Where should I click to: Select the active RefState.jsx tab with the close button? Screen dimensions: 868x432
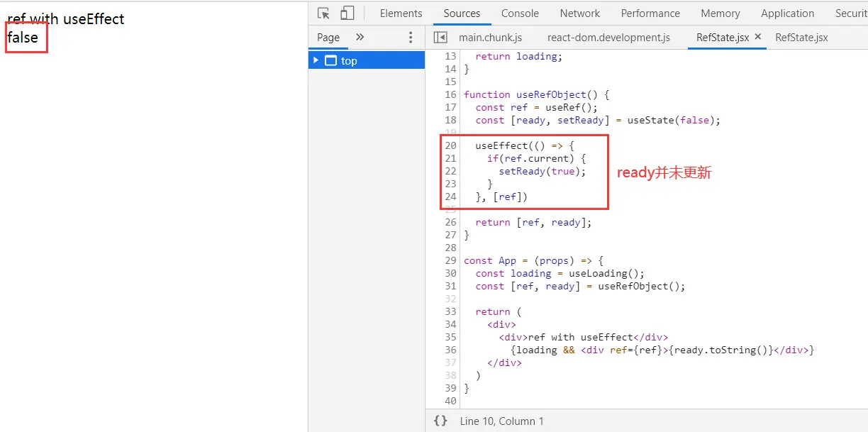(x=723, y=38)
